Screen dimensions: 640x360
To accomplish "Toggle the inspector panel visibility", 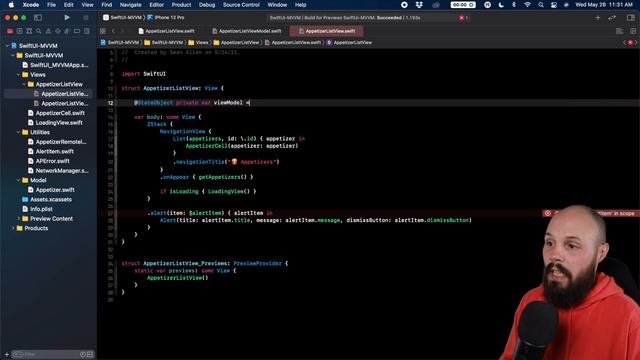I will pos(631,18).
